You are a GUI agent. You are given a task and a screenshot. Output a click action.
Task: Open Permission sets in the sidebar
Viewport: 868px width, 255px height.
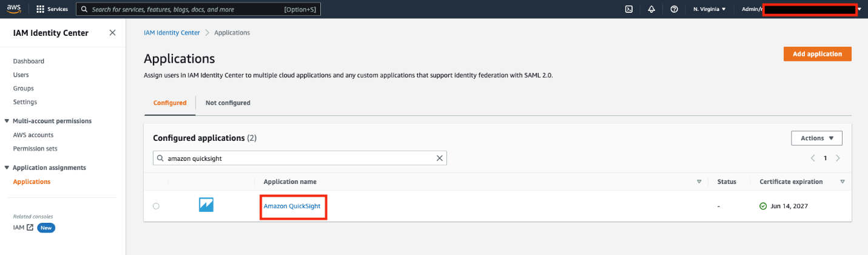[x=35, y=148]
